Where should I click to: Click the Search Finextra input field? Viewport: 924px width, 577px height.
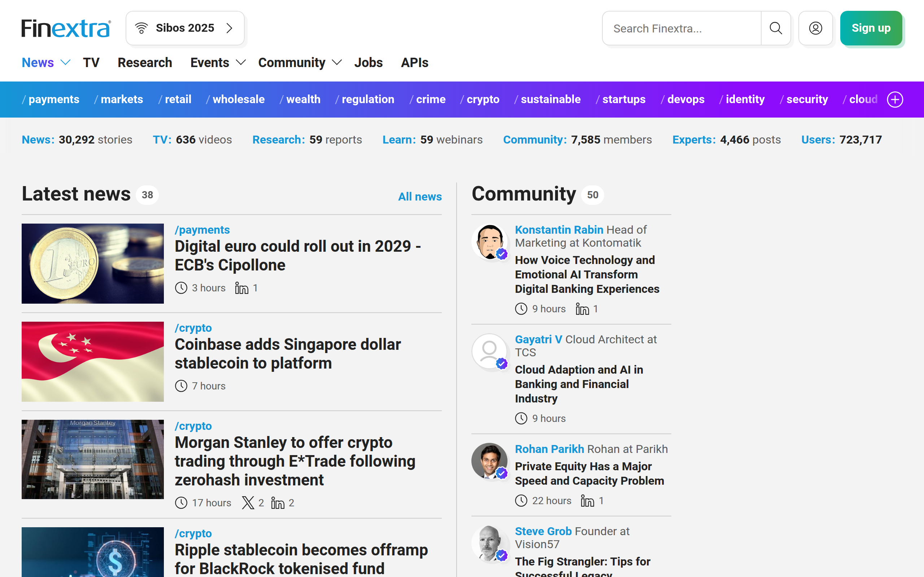pyautogui.click(x=681, y=28)
